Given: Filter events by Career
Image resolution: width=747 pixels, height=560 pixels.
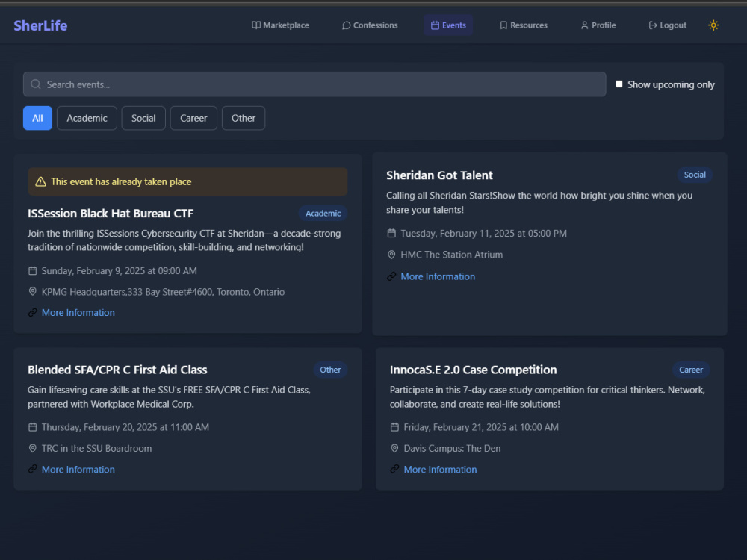Looking at the screenshot, I should coord(193,118).
